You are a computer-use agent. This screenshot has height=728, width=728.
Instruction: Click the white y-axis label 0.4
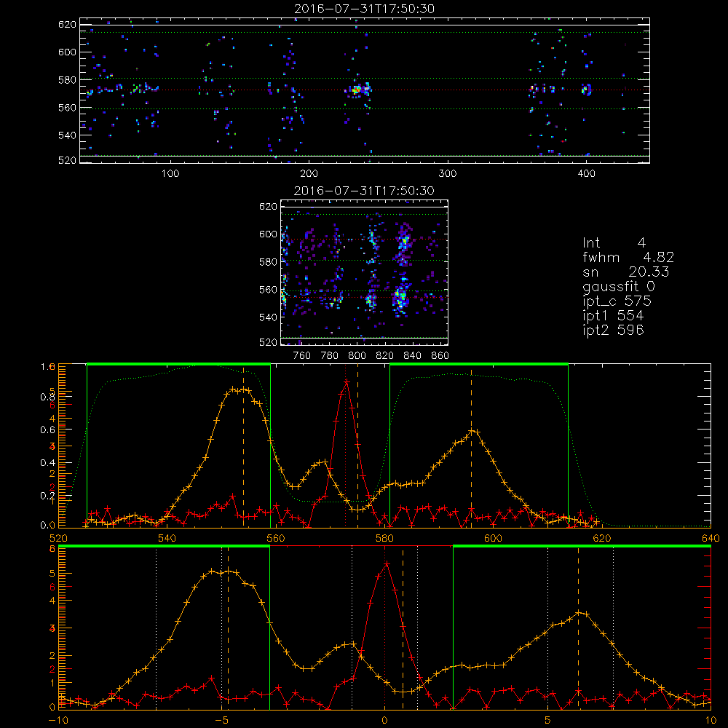pos(48,462)
